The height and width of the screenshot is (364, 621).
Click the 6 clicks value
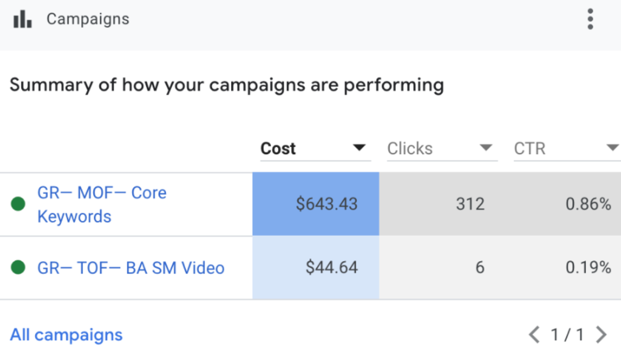pyautogui.click(x=480, y=268)
